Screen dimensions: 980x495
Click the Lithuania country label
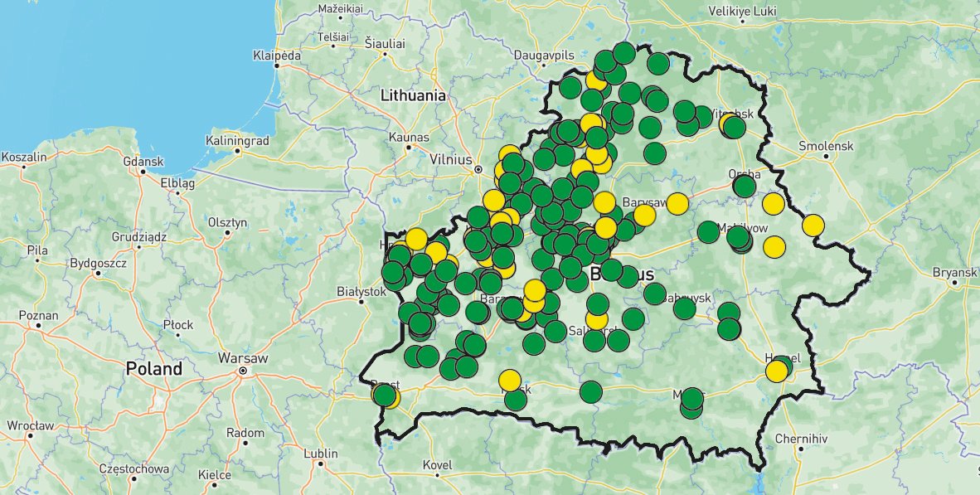pyautogui.click(x=413, y=95)
